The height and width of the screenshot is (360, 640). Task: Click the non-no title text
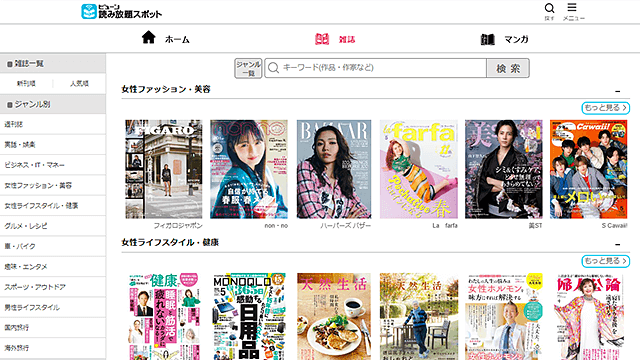[x=276, y=225]
